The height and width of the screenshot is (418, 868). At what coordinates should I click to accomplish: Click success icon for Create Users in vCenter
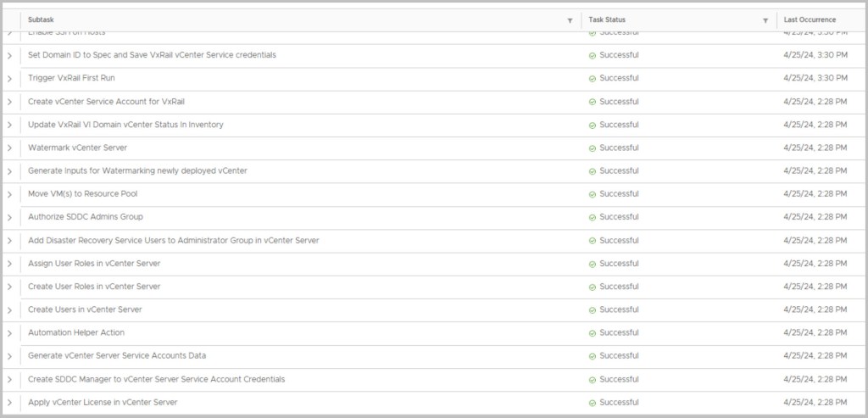tap(593, 309)
